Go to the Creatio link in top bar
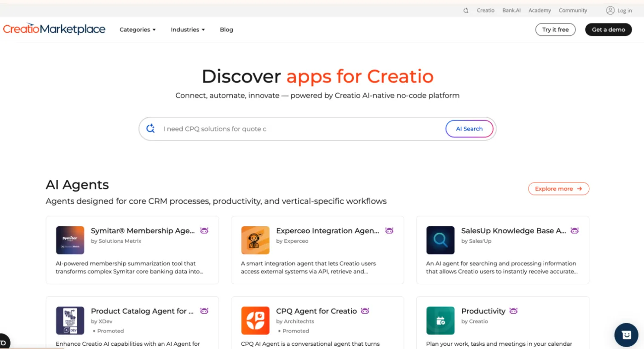Screen dimensions: 644x349 pos(485,11)
